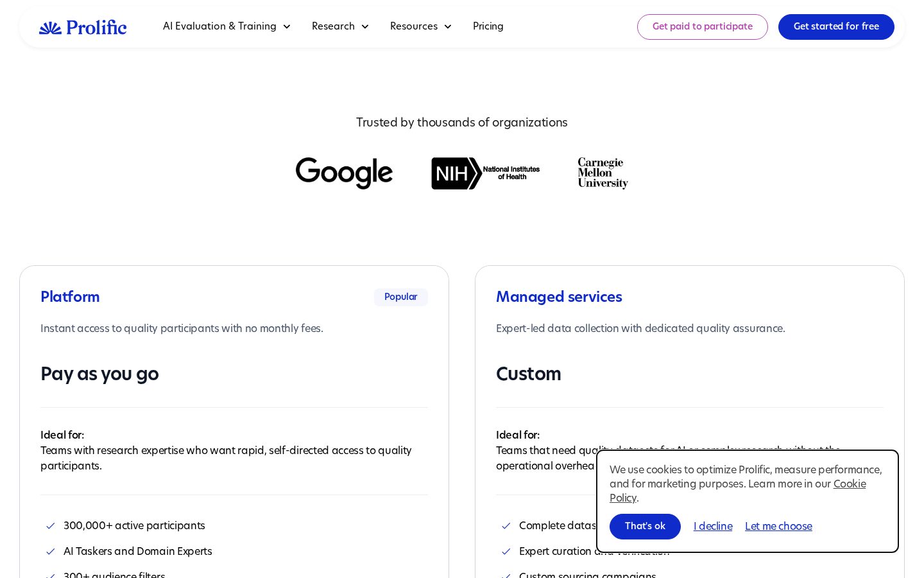Click the Pay as you go price text

(x=99, y=374)
